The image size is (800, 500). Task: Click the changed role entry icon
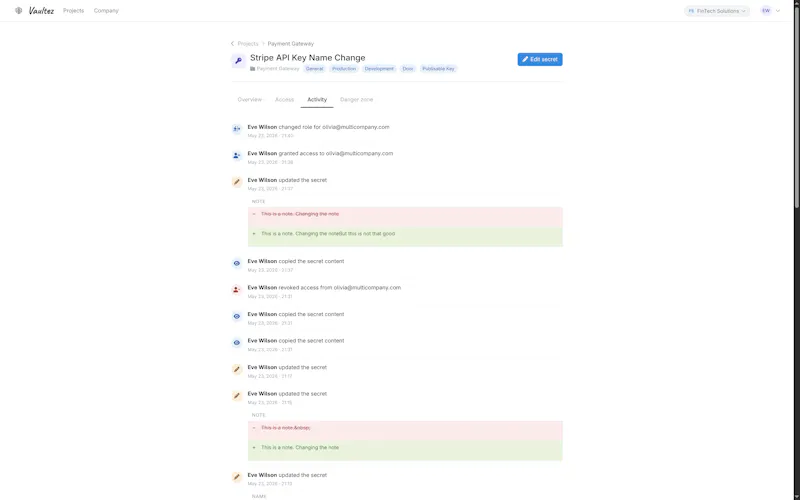tap(236, 129)
